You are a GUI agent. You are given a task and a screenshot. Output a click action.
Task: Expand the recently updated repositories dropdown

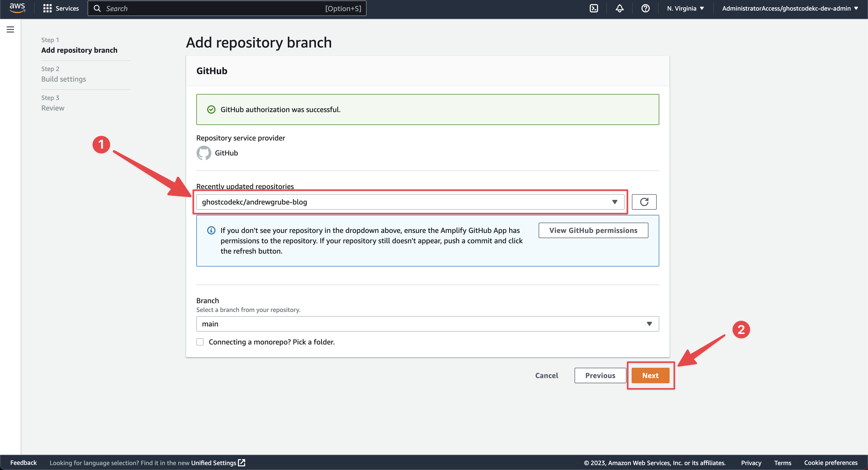(x=615, y=202)
